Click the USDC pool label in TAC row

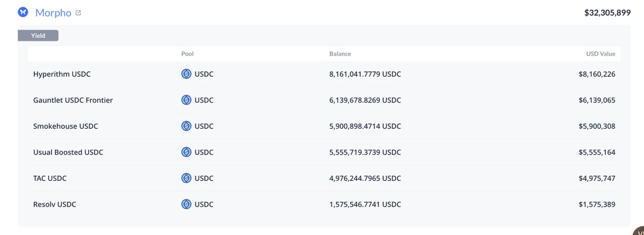click(x=204, y=178)
